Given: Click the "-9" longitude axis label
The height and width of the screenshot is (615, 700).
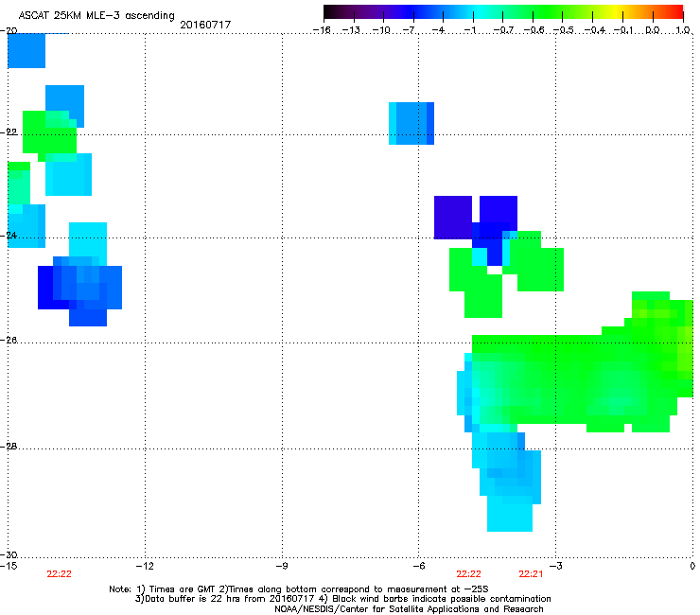Looking at the screenshot, I should pos(281,566).
